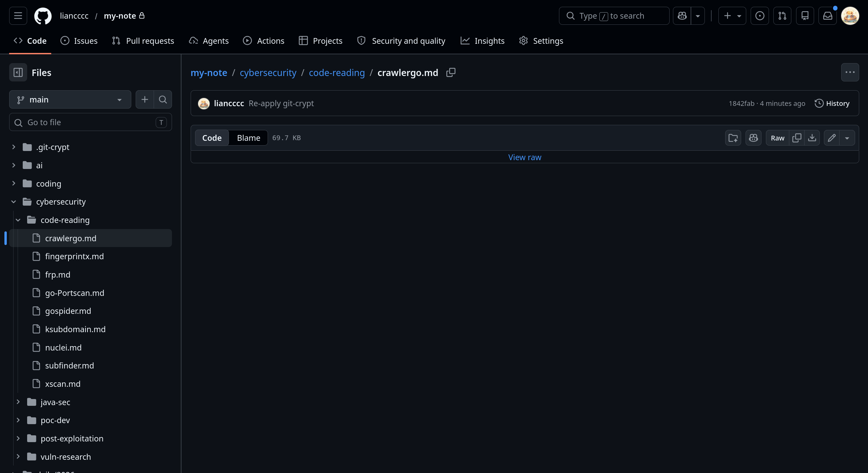Open repository Settings tab
The height and width of the screenshot is (473, 868).
pos(541,41)
